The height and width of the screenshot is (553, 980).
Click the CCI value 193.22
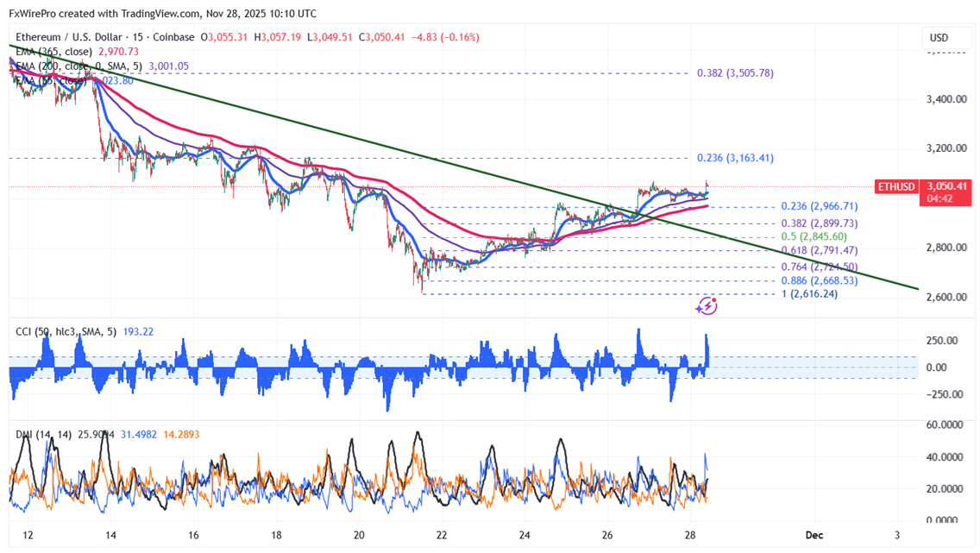coord(138,332)
